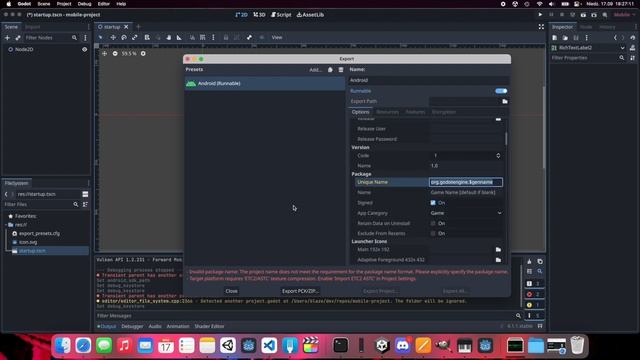Click Add... preset button
Screen dimensions: 640x360
pos(315,70)
